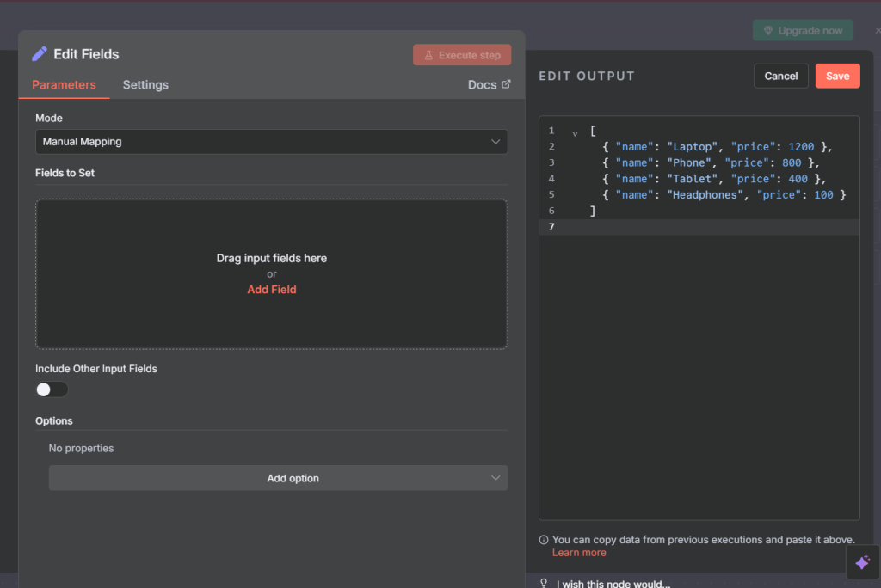The image size is (881, 588).
Task: Toggle Include Other Input Fields switch
Action: [52, 389]
